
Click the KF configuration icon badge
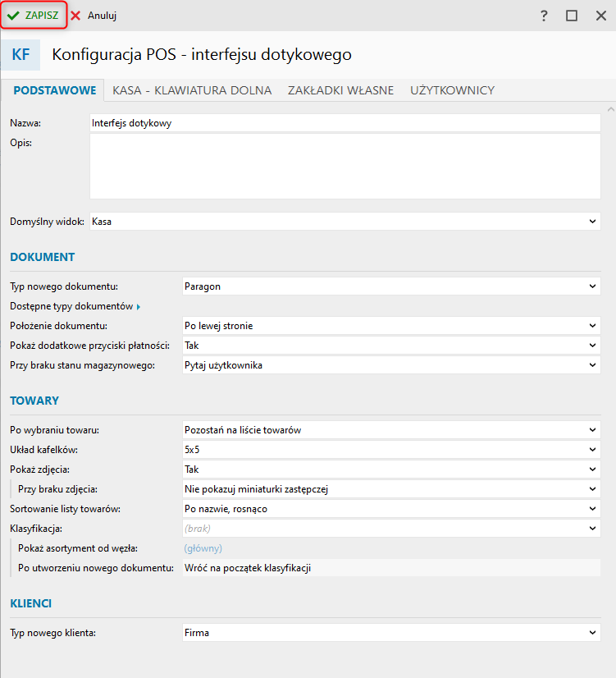click(x=21, y=55)
